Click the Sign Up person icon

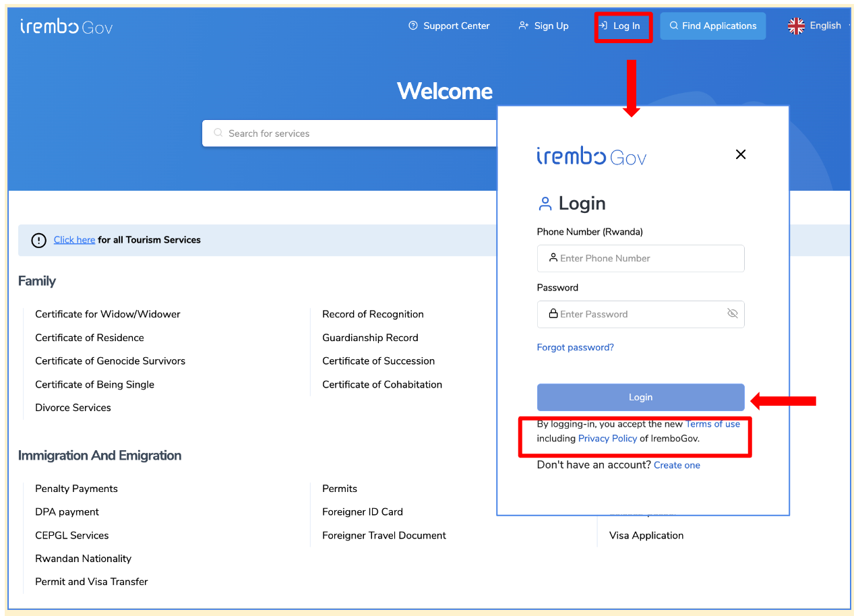[x=523, y=26]
